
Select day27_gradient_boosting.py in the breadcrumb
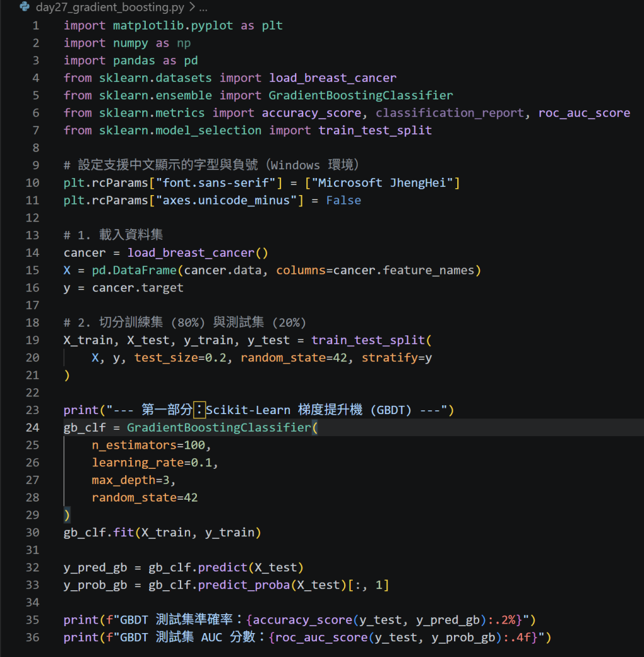click(x=109, y=7)
